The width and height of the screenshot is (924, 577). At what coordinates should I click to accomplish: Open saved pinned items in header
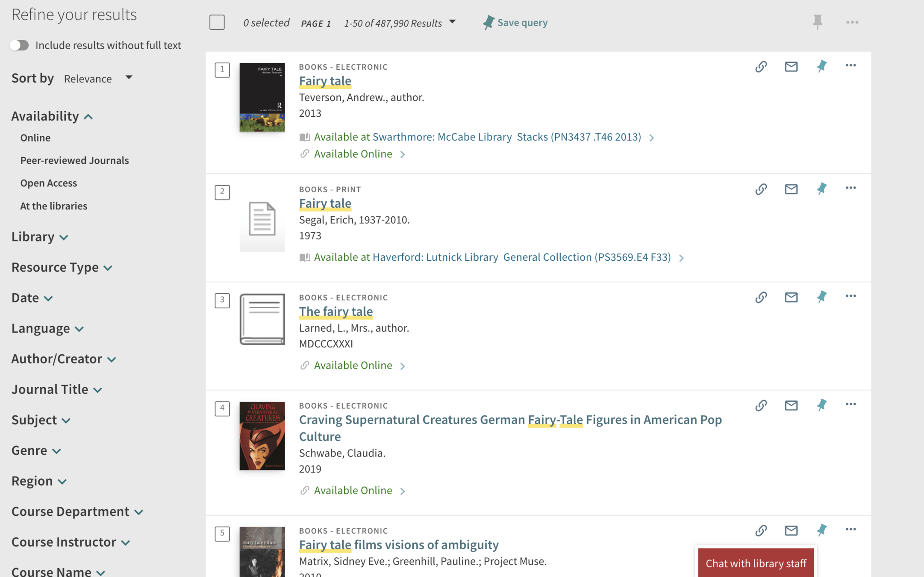coord(817,22)
